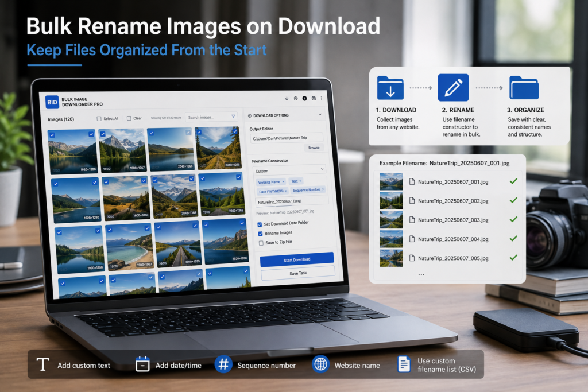Enable the Save to Zip File checkbox

(x=261, y=243)
